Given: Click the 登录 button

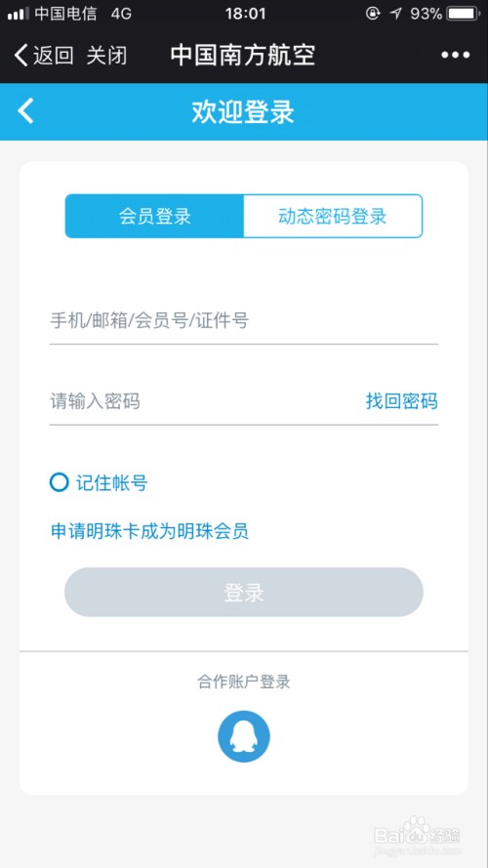Looking at the screenshot, I should pos(243,592).
